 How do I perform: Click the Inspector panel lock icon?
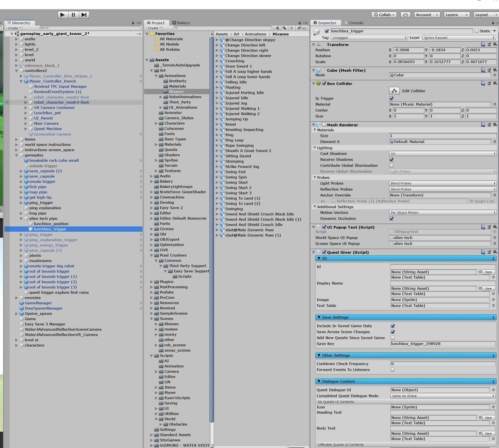(493, 23)
